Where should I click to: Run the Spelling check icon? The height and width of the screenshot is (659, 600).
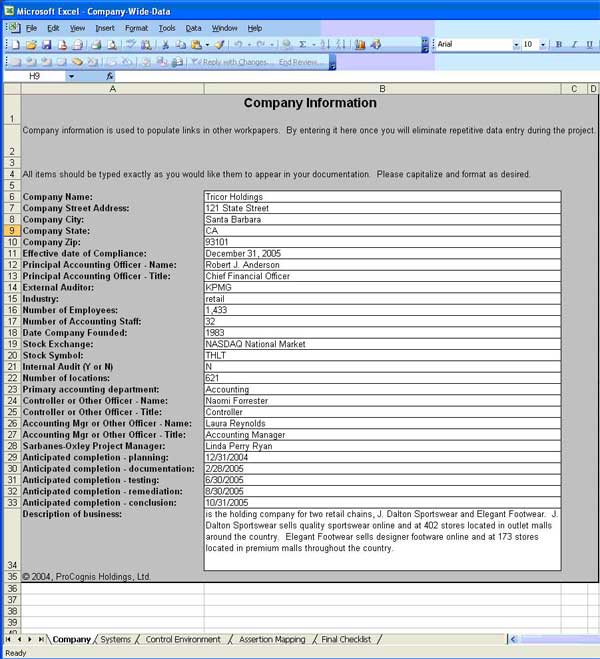131,44
